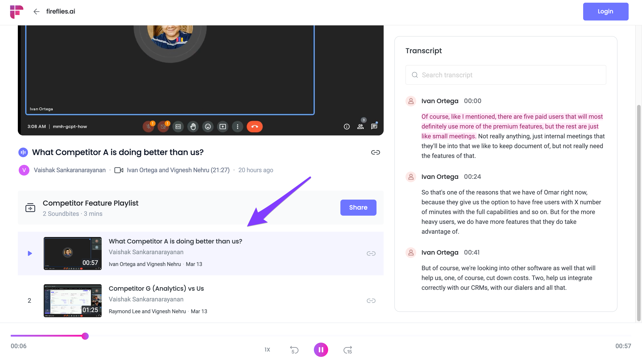Viewport: 642px width, 364px height.
Task: Toggle closed captions in the video controls
Action: (178, 127)
